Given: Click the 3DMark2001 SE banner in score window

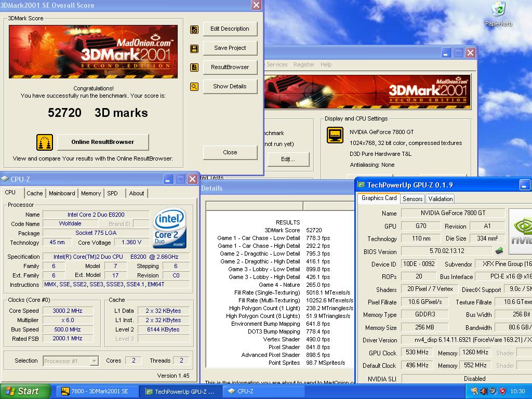Looking at the screenshot, I should [x=94, y=51].
